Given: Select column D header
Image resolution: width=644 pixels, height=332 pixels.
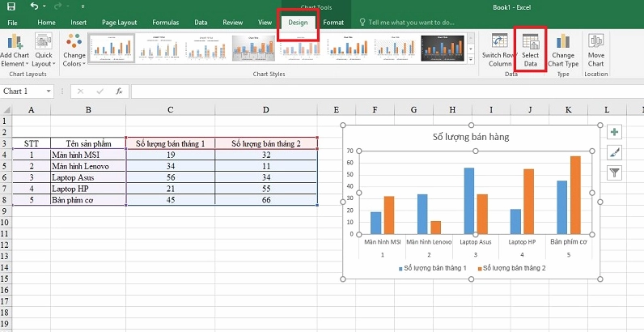Looking at the screenshot, I should click(x=266, y=109).
